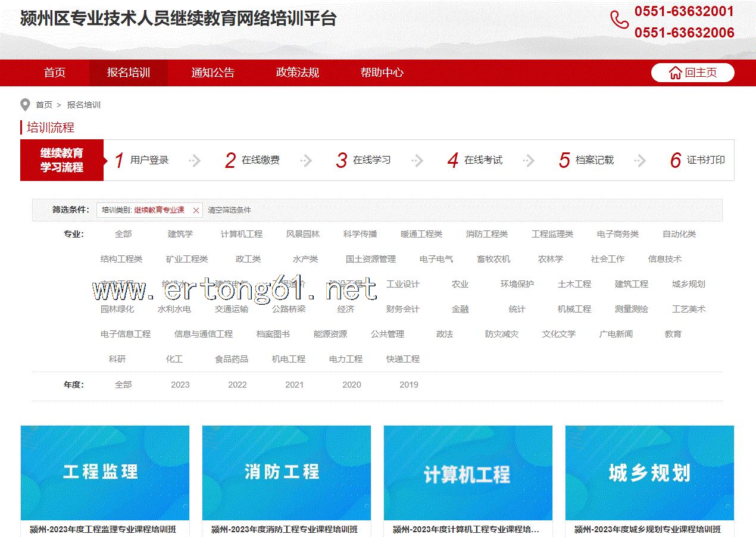Open the 城乡规划 course thumbnail
The image size is (756, 537).
pyautogui.click(x=649, y=473)
